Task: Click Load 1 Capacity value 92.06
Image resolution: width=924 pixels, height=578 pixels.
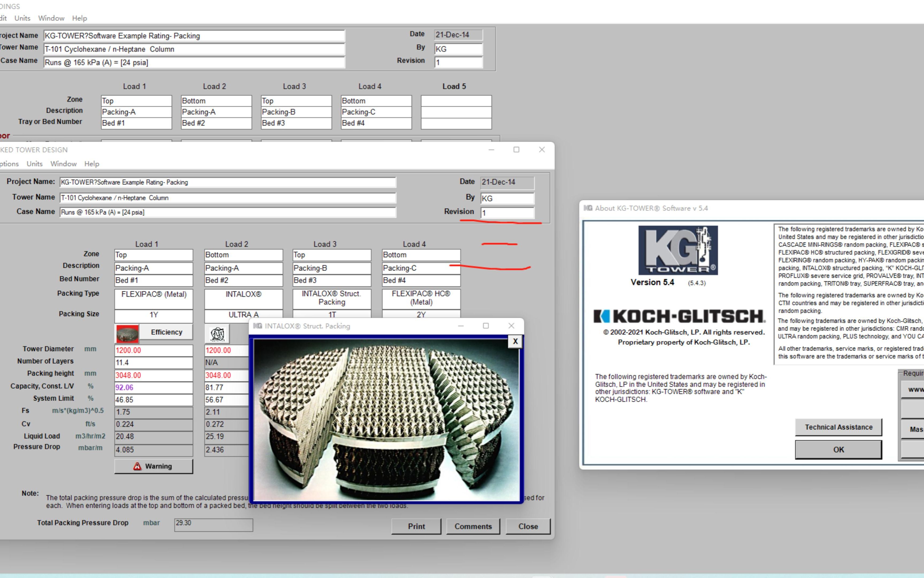Action: (153, 387)
